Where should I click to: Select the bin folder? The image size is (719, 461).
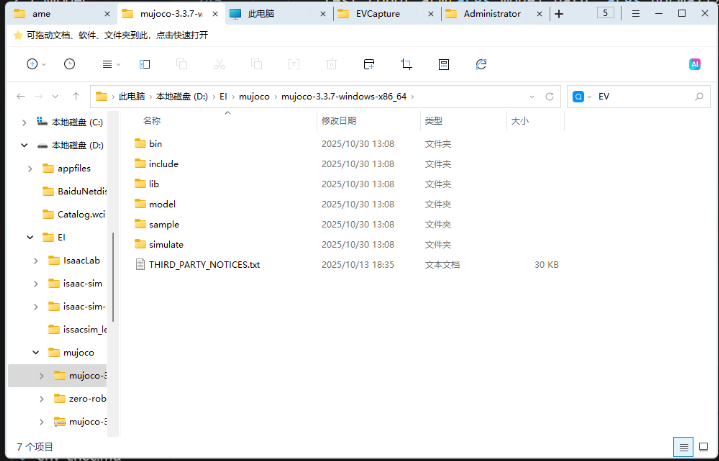(155, 144)
